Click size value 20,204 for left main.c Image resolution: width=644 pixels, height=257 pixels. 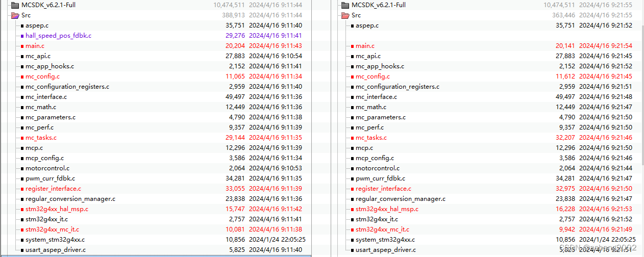(x=235, y=46)
